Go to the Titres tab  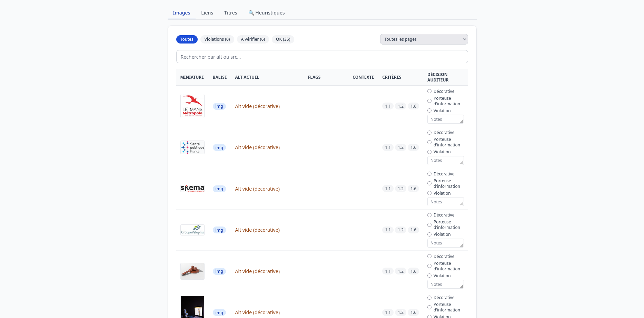(x=230, y=13)
